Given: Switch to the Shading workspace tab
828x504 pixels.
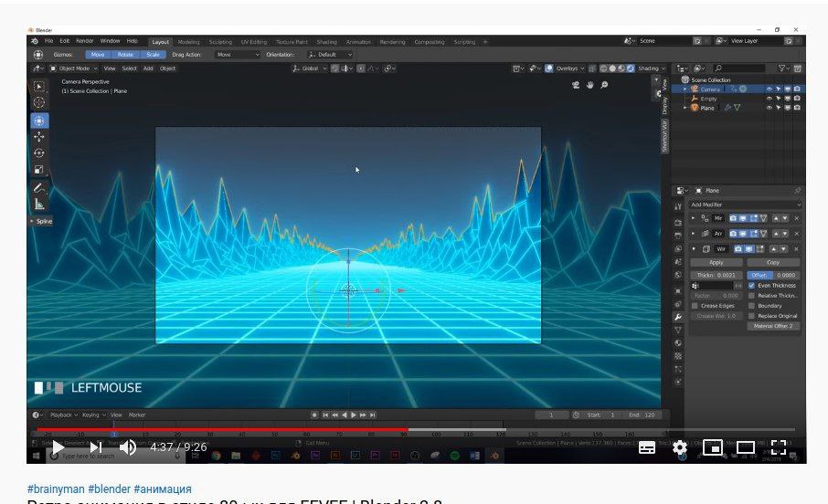Looking at the screenshot, I should (326, 42).
